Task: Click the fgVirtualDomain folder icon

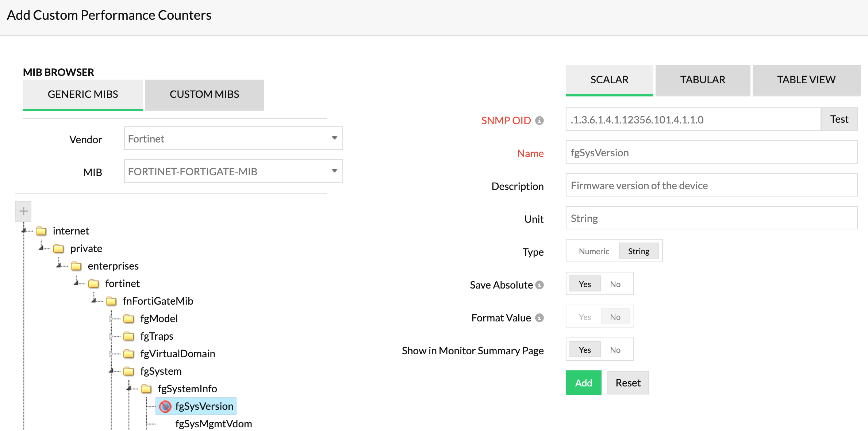Action: click(x=128, y=354)
